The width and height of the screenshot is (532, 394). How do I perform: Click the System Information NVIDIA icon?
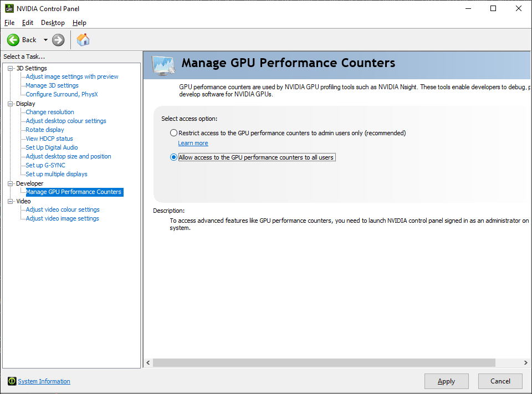pos(12,381)
